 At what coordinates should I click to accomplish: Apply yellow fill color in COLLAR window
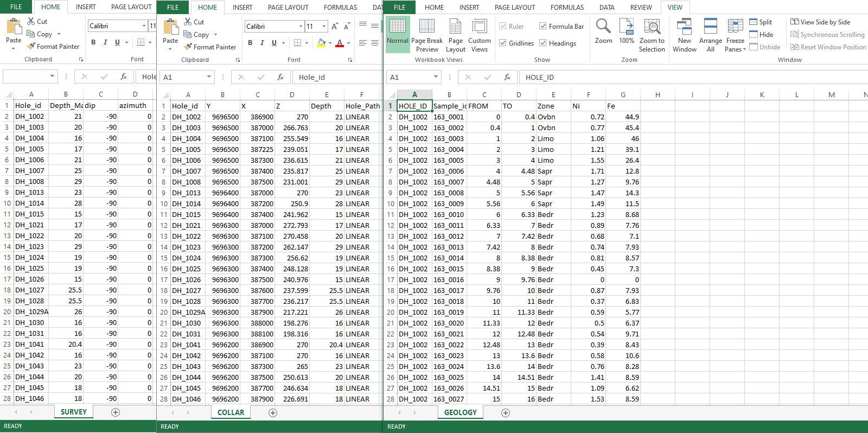[321, 43]
